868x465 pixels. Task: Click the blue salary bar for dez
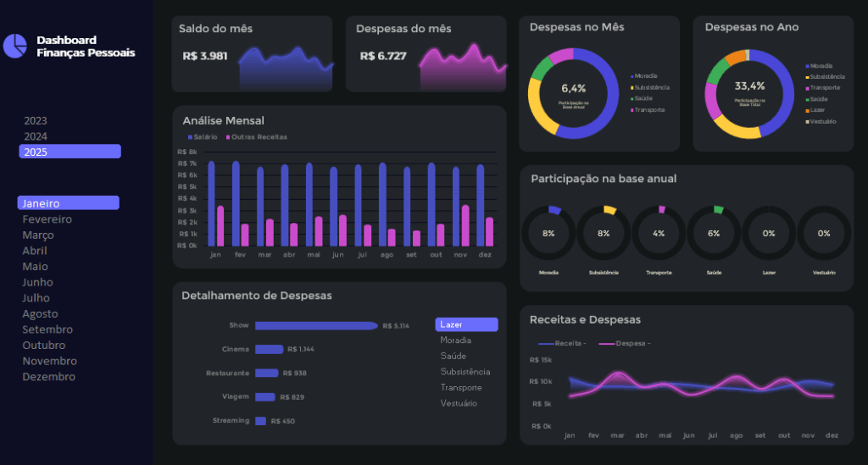(481, 205)
